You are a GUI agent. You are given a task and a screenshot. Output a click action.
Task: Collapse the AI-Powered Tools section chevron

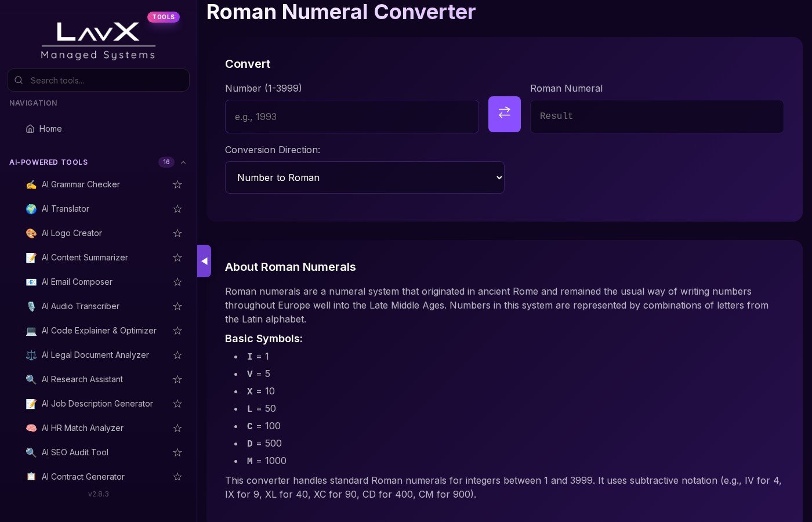pyautogui.click(x=183, y=162)
